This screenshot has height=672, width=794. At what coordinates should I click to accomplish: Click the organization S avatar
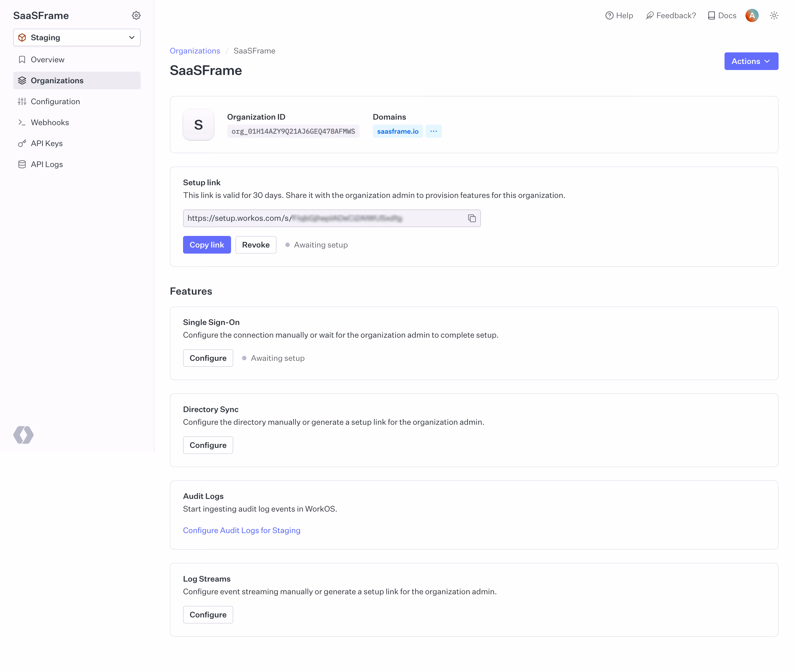[198, 125]
